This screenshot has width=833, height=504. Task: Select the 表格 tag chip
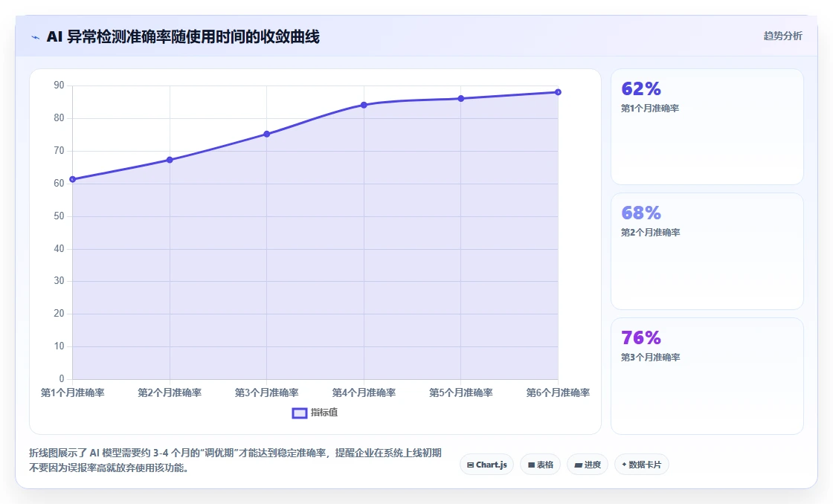540,465
